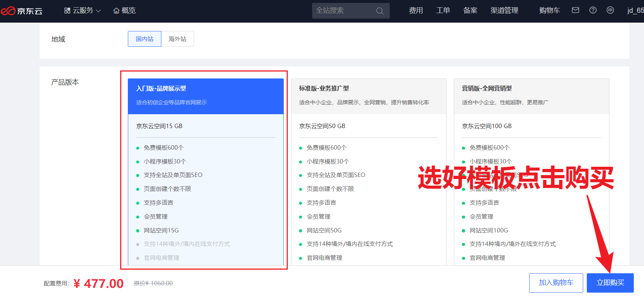The image size is (644, 297).
Task: Click the 原价¥ 1060.00 original price
Action: 153,283
